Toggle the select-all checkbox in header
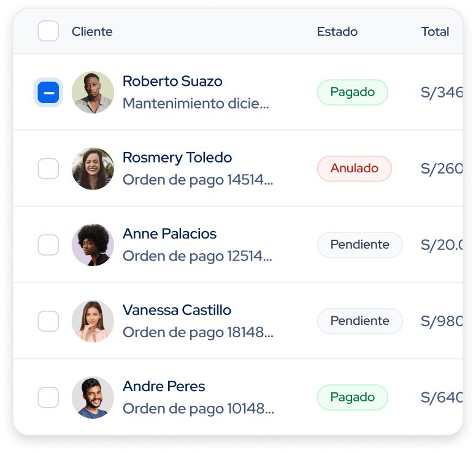Screen dimensions: 476x453 click(48, 31)
